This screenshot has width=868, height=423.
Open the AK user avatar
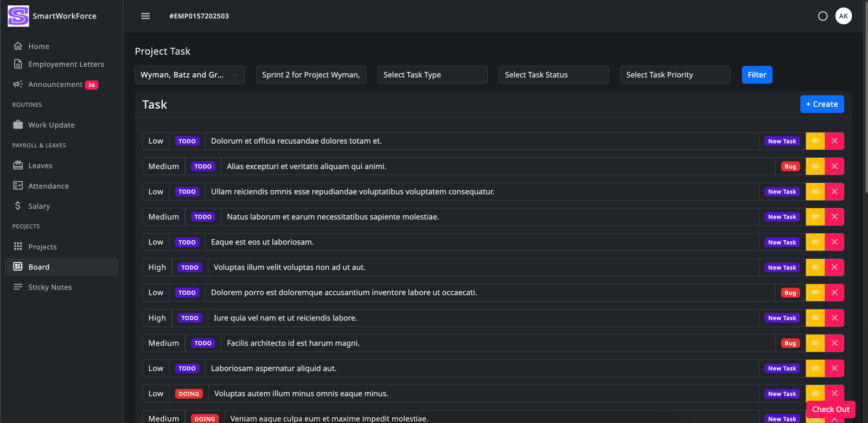(843, 16)
